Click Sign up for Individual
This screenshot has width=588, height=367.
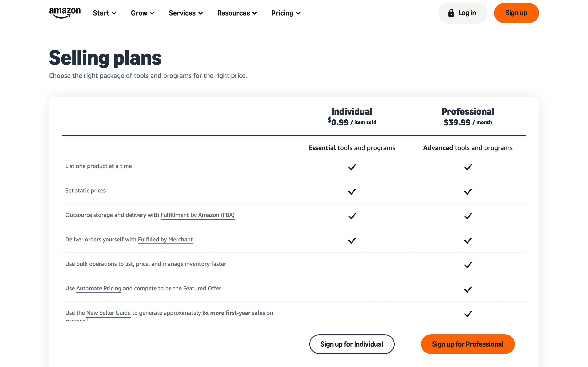tap(352, 344)
